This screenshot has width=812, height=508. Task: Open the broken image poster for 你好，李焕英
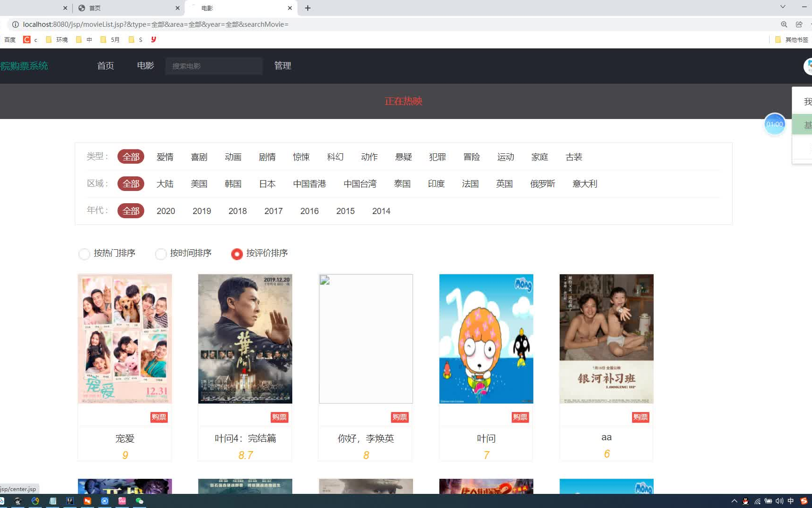click(366, 339)
